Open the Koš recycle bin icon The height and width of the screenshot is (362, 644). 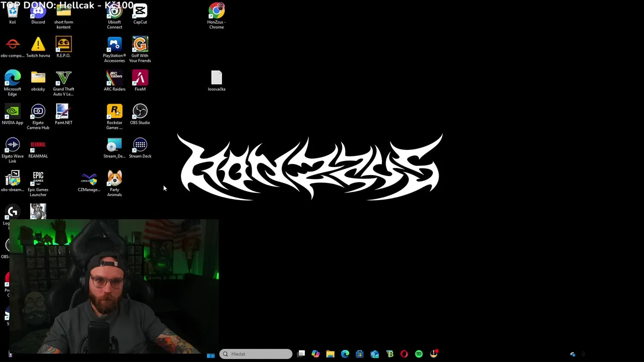point(13,15)
